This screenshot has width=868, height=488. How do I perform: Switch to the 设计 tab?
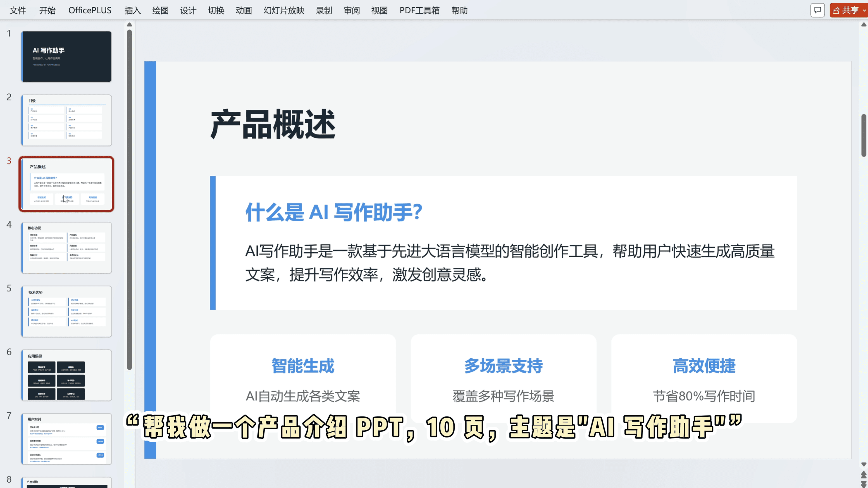188,10
